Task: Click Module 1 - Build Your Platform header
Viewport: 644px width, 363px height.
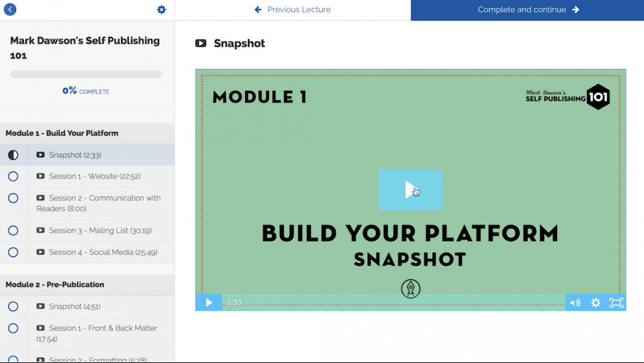Action: click(x=62, y=133)
